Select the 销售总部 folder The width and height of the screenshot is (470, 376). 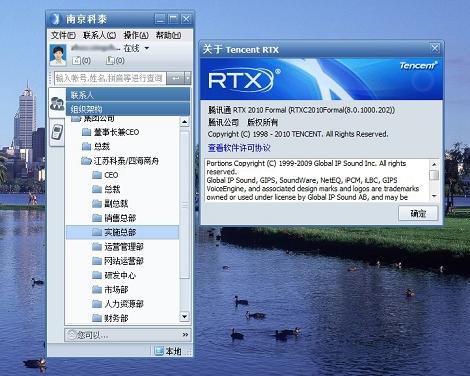click(114, 218)
